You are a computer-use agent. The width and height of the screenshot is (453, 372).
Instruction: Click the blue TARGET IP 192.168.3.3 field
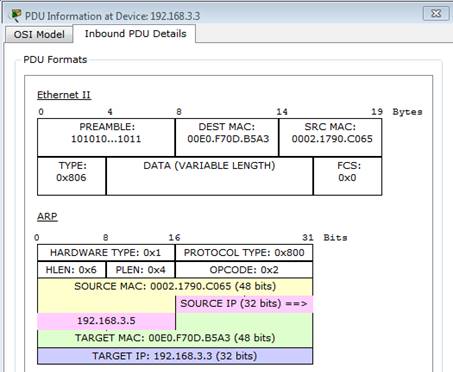(175, 356)
